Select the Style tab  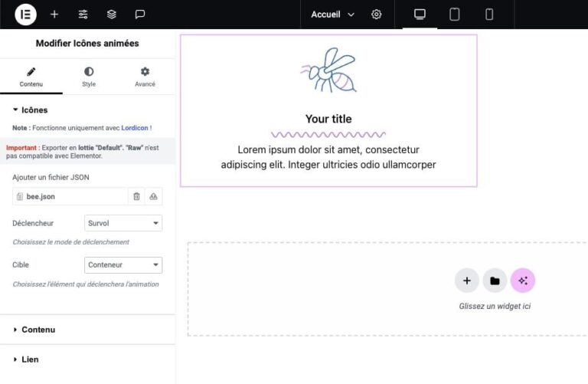[x=89, y=77]
